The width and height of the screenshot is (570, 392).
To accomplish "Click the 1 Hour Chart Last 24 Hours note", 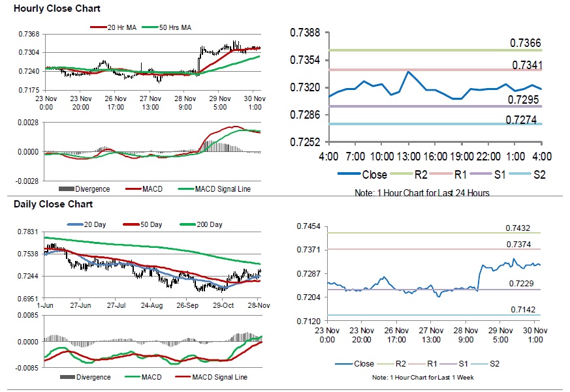I will tap(422, 192).
